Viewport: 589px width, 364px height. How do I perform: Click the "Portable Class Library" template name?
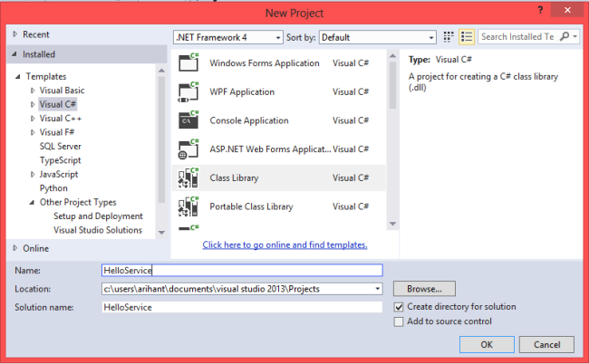(x=251, y=206)
